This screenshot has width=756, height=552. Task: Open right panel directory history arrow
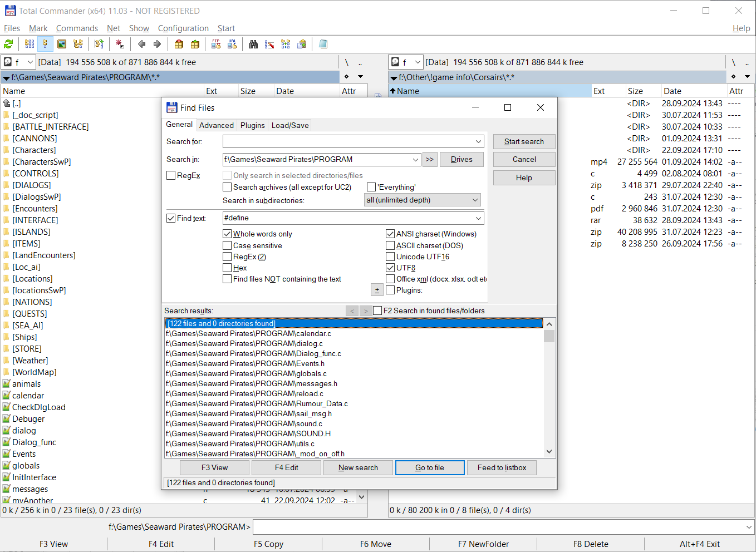(x=748, y=77)
